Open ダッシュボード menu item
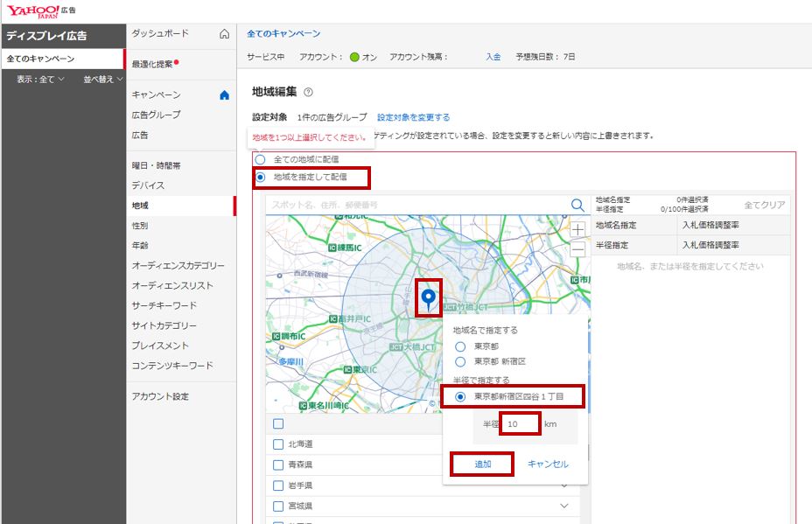 [x=160, y=33]
